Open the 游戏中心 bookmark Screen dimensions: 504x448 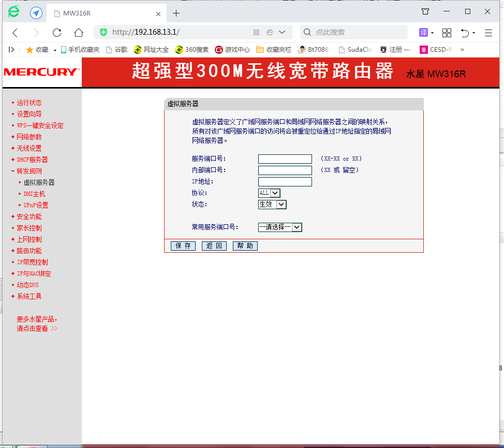coord(232,50)
